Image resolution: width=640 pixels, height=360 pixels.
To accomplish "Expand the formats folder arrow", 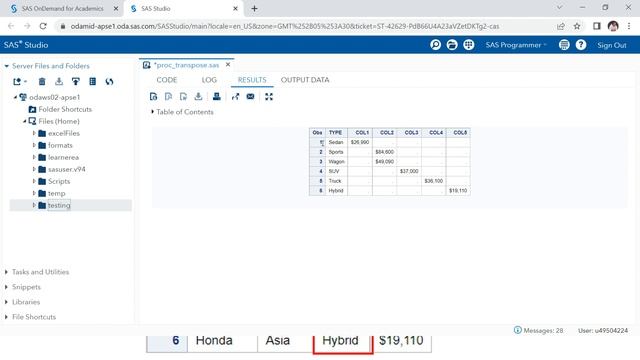I will [34, 145].
